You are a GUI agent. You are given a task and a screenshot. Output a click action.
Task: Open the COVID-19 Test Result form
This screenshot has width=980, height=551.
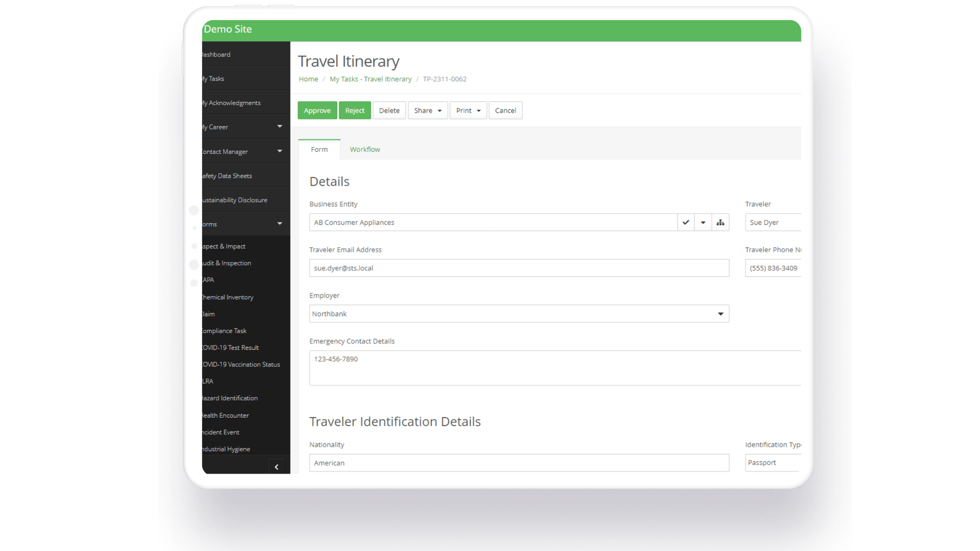(x=231, y=348)
